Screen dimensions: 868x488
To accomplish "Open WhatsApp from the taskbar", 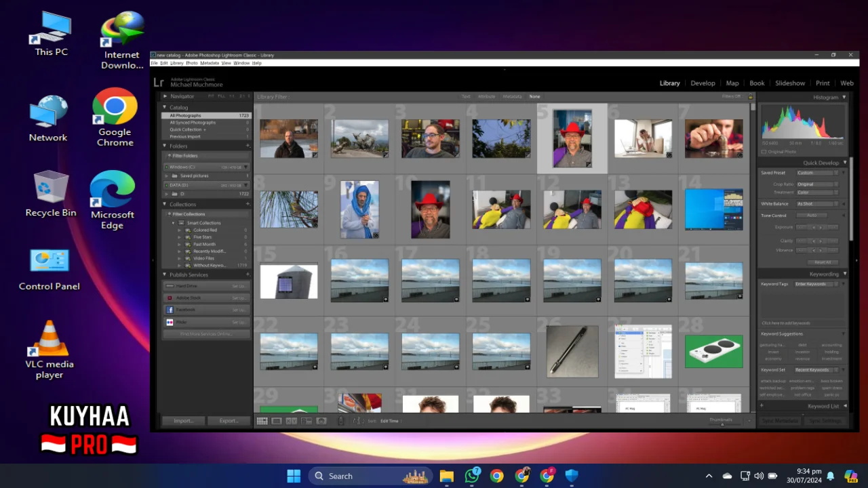I will tap(472, 476).
